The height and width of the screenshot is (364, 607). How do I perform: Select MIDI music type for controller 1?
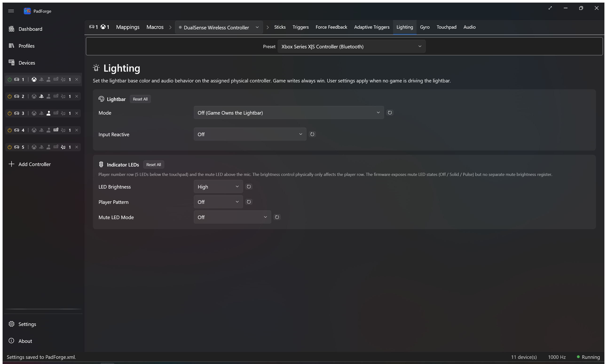tap(63, 79)
